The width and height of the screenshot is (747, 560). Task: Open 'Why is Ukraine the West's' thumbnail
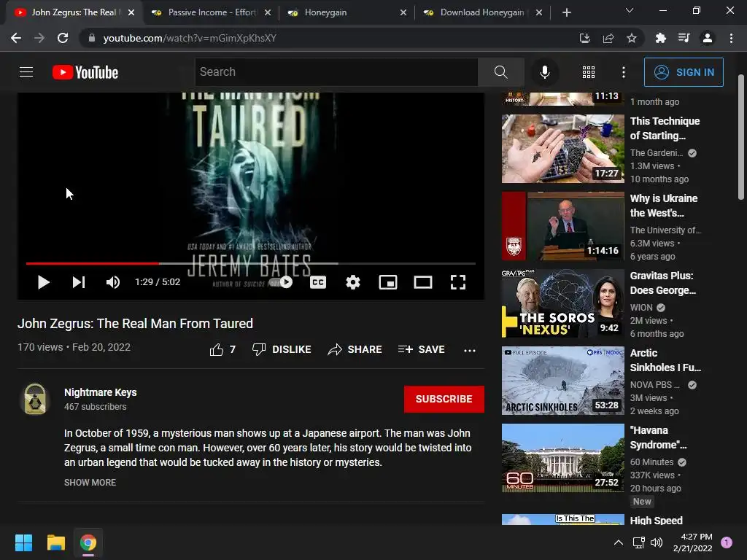click(x=562, y=226)
